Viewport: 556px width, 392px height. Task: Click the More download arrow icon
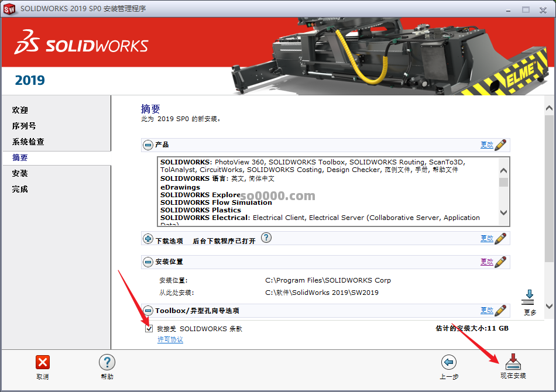coord(528,297)
